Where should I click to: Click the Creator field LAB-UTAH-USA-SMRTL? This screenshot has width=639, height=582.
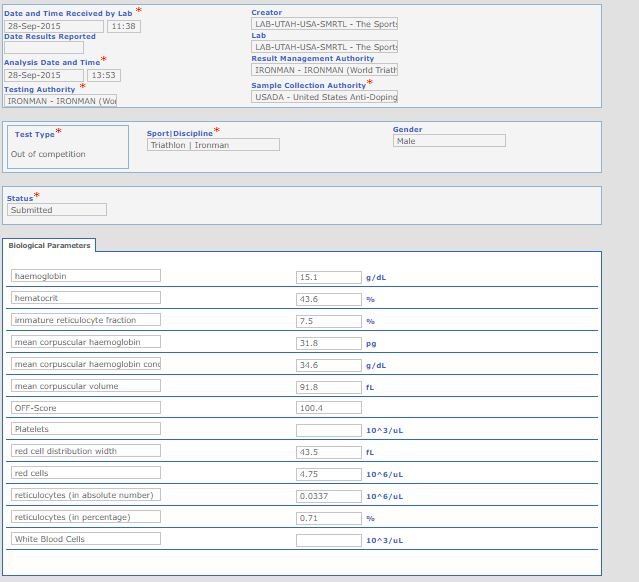click(x=324, y=24)
